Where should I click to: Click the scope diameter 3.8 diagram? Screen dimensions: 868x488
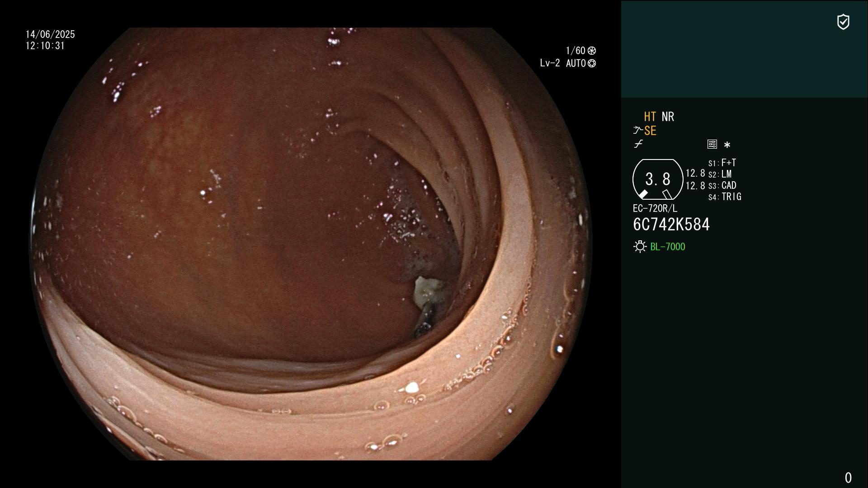658,179
